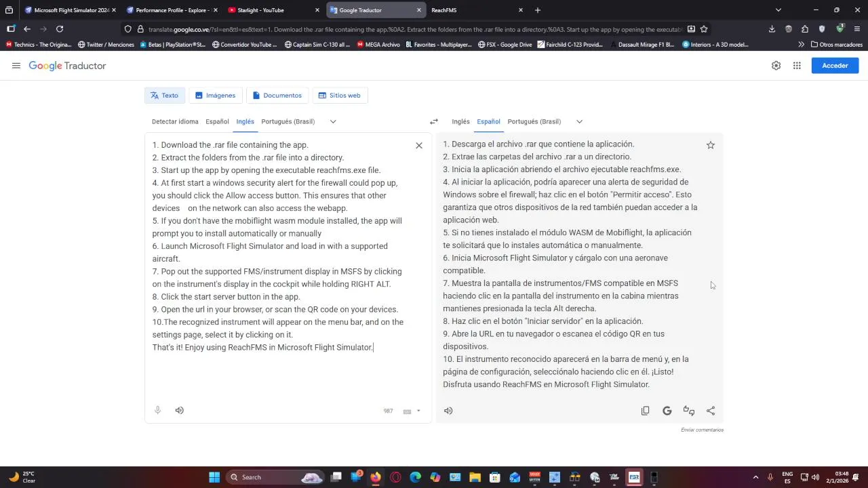
Task: Click the taskbar Search box
Action: click(x=275, y=477)
